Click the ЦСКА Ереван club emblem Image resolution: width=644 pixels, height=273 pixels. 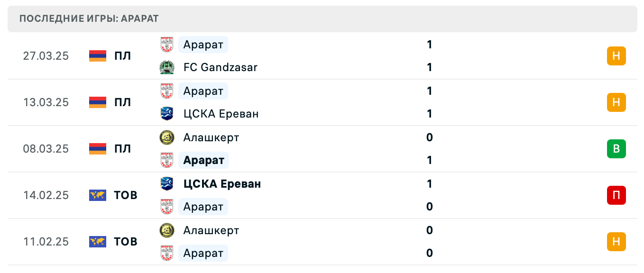pyautogui.click(x=167, y=114)
